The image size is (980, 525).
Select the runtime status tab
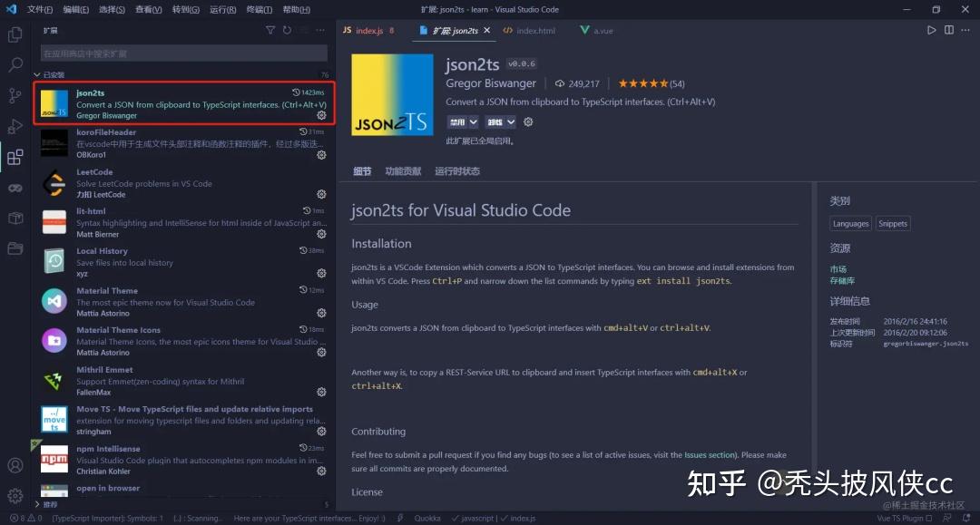coord(456,171)
